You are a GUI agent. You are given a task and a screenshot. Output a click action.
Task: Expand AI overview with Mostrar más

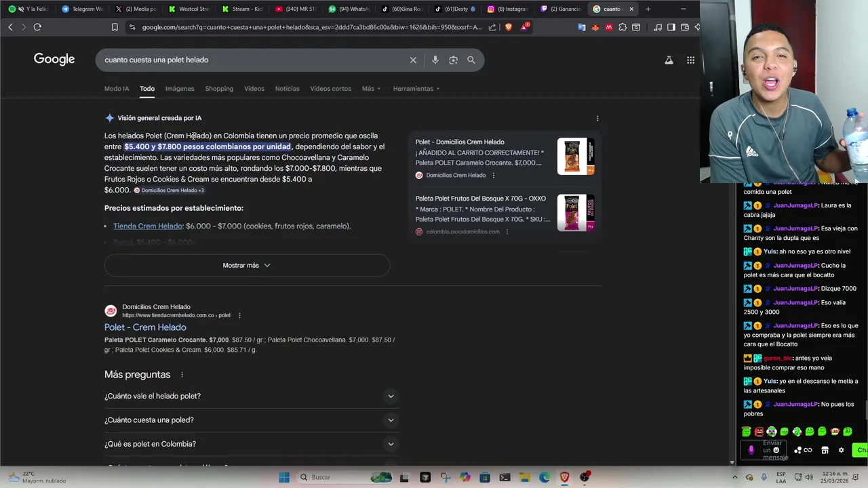[247, 265]
